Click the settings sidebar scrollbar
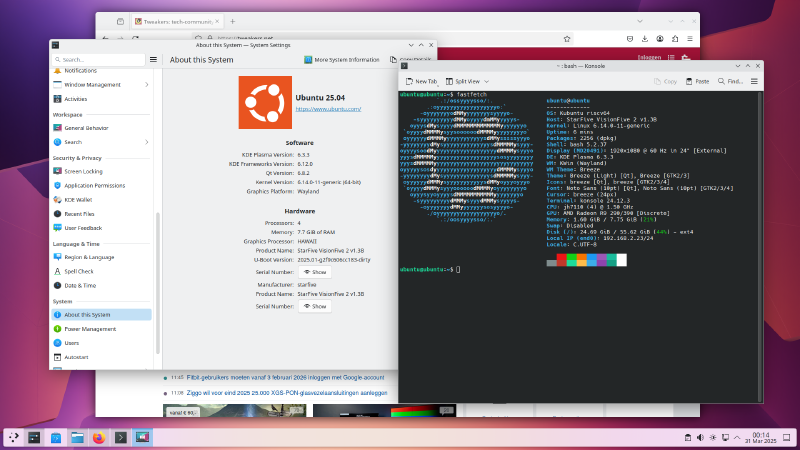The width and height of the screenshot is (800, 450). pos(158,283)
